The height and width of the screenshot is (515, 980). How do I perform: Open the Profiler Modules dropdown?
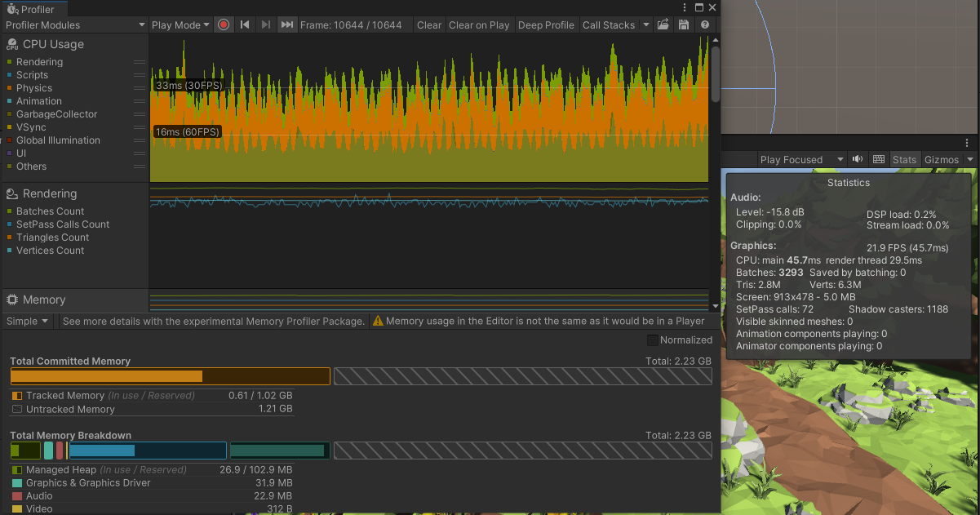tap(74, 24)
